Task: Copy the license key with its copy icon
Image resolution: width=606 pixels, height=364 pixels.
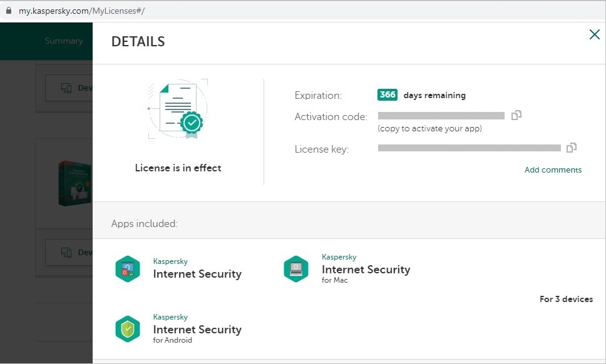Action: (x=571, y=148)
